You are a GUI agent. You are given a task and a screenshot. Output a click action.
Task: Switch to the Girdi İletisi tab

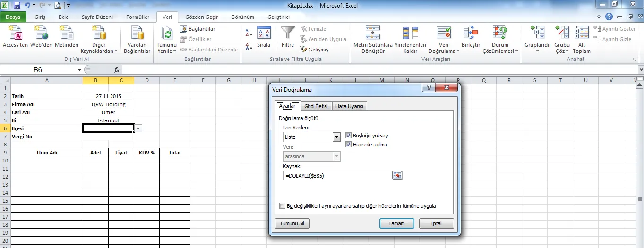point(316,106)
